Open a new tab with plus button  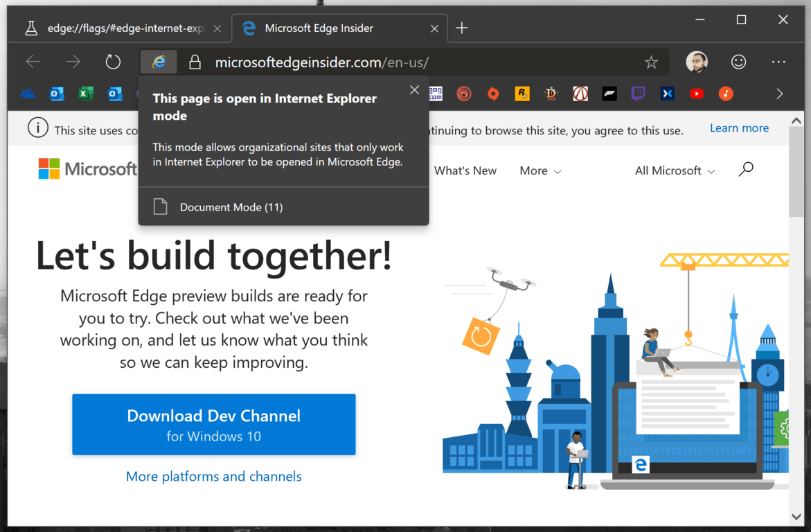pos(462,28)
